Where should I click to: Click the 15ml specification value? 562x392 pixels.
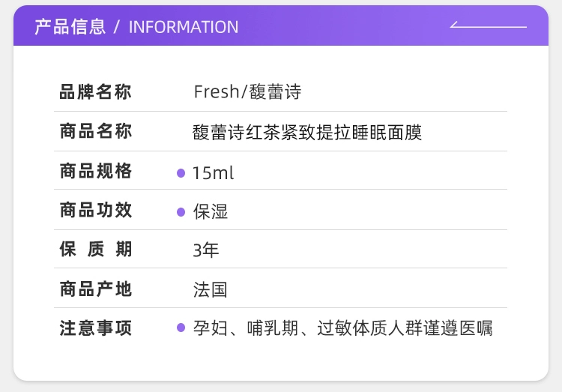pyautogui.click(x=213, y=173)
